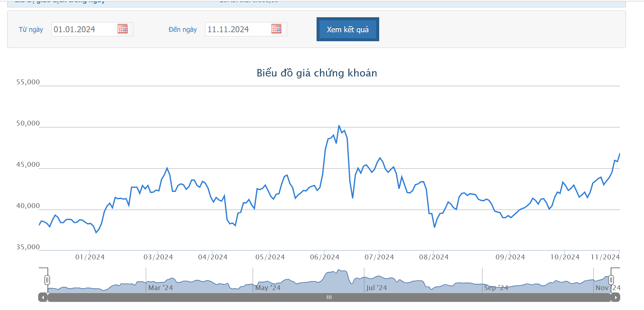The height and width of the screenshot is (310, 644).
Task: Click the 05/2024 x-axis label
Action: [270, 257]
